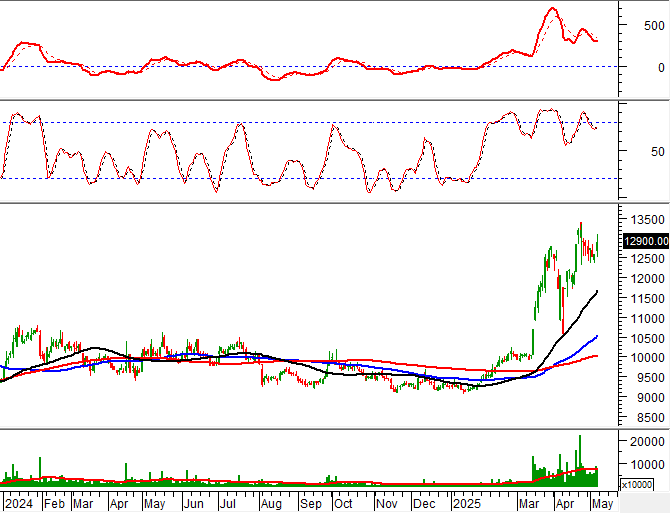Select the Aug month label
Screen dimensions: 670x513
tap(271, 504)
